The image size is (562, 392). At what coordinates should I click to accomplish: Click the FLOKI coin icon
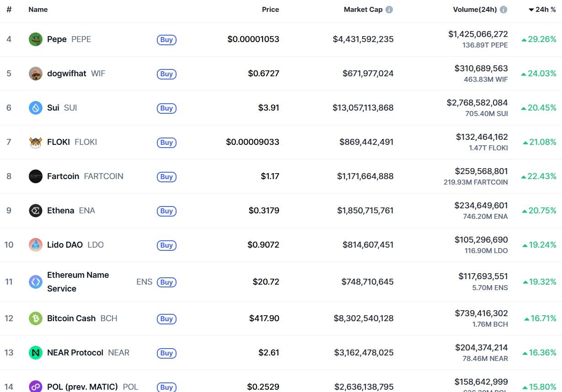[x=36, y=142]
